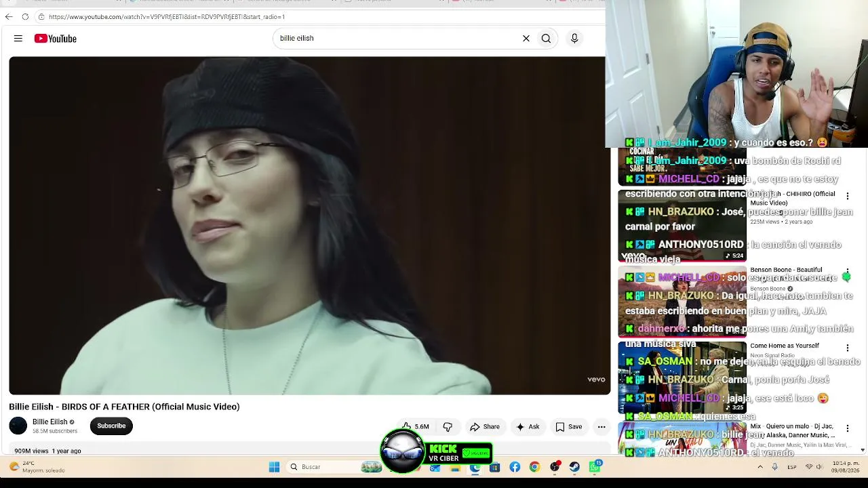Dislike the video with the thumbs-down

tap(448, 426)
